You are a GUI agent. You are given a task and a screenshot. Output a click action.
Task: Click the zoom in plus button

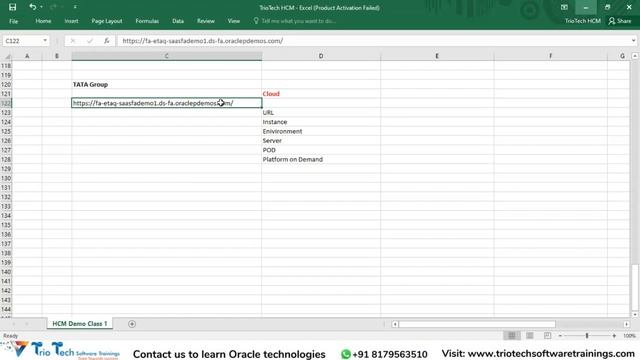tap(614, 336)
